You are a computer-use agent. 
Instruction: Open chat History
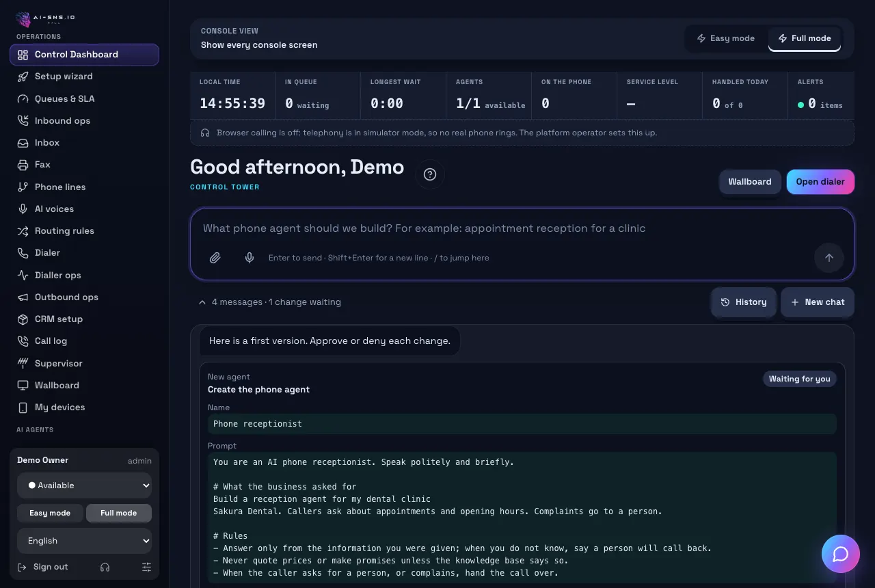(x=744, y=302)
